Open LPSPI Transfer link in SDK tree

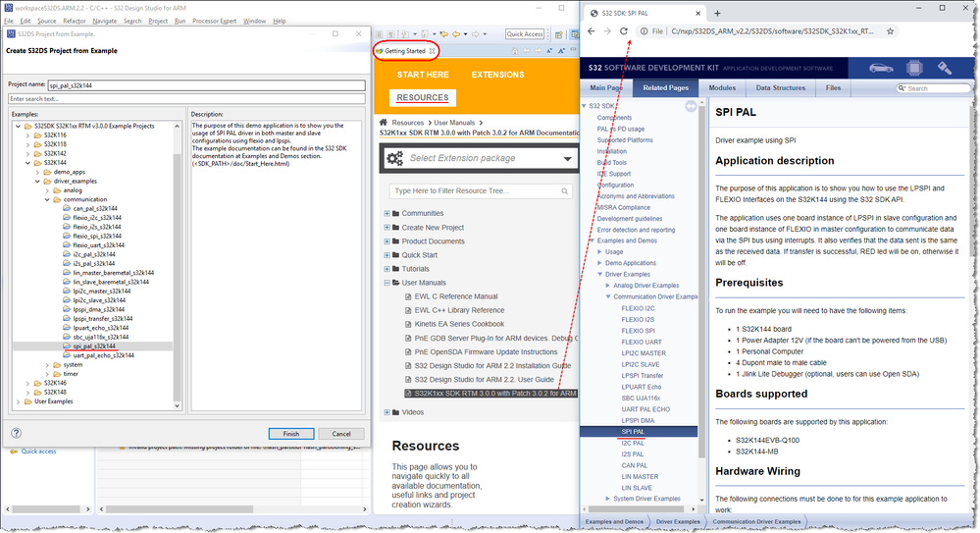(x=642, y=375)
